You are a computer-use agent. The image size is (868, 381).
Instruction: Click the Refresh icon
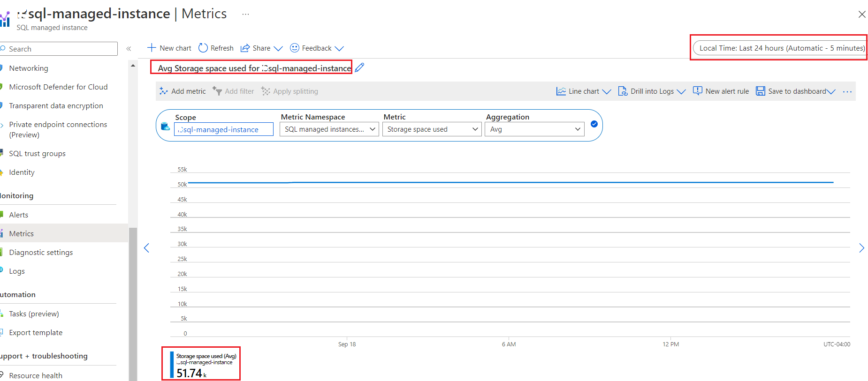point(203,48)
